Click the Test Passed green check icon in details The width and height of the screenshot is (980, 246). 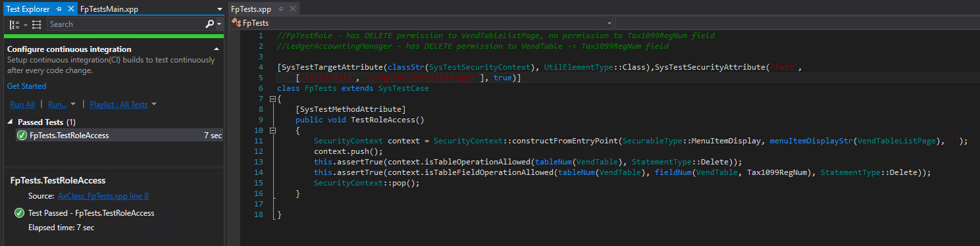[19, 213]
